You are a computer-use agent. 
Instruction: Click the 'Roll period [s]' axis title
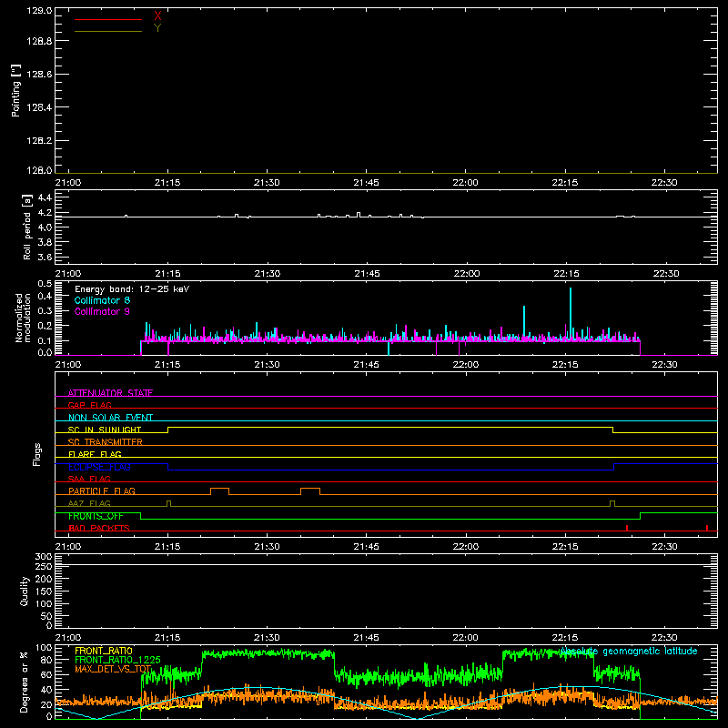27,227
